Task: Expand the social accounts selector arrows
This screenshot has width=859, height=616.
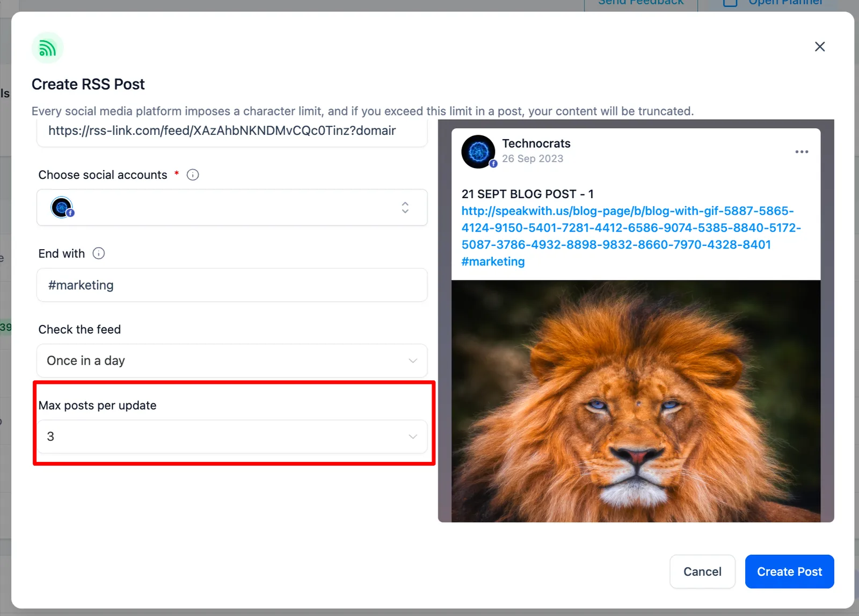Action: 405,207
